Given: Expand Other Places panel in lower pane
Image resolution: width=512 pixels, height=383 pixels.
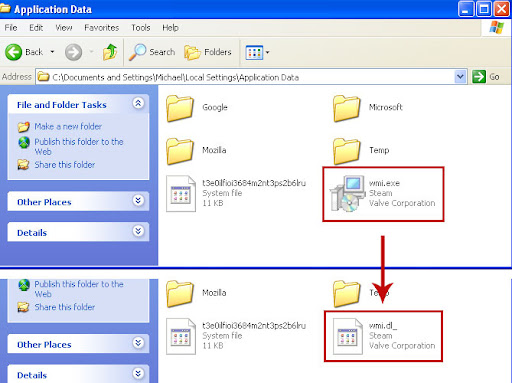Looking at the screenshot, I should pyautogui.click(x=138, y=343).
